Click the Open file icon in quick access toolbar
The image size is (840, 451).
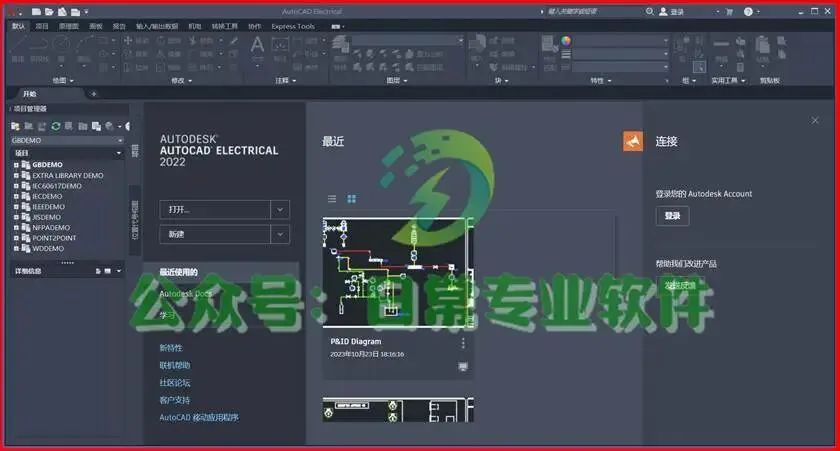point(49,11)
